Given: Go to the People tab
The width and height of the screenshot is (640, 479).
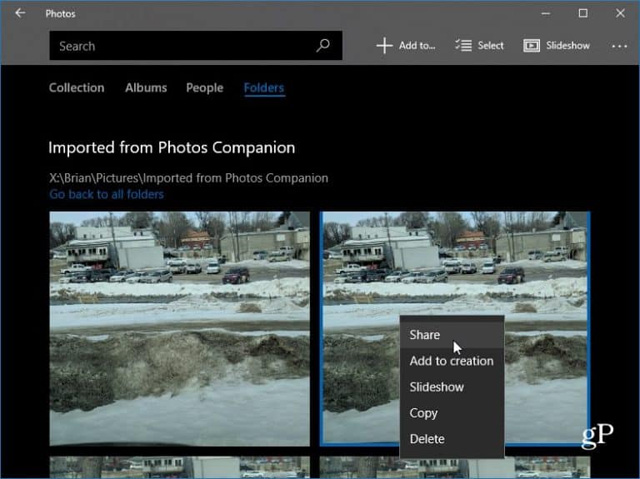Looking at the screenshot, I should point(204,88).
